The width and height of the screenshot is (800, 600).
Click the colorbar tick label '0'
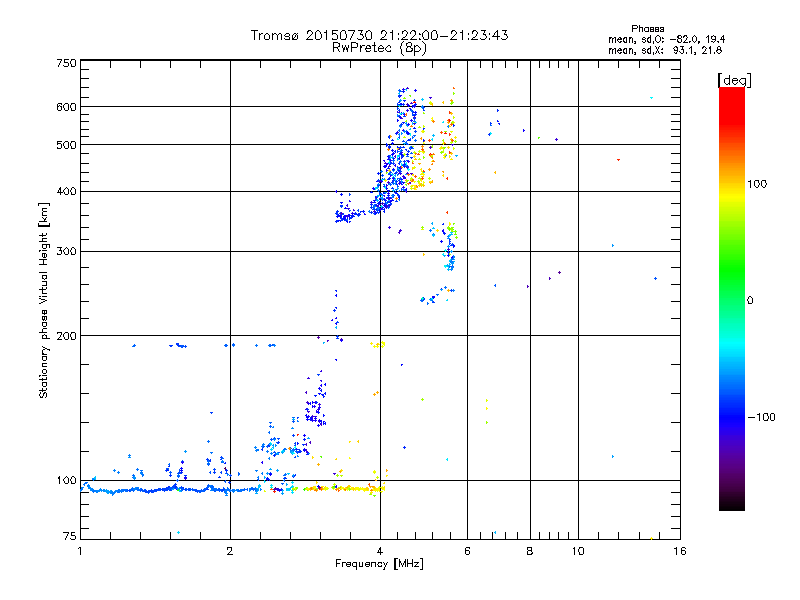[x=750, y=300]
